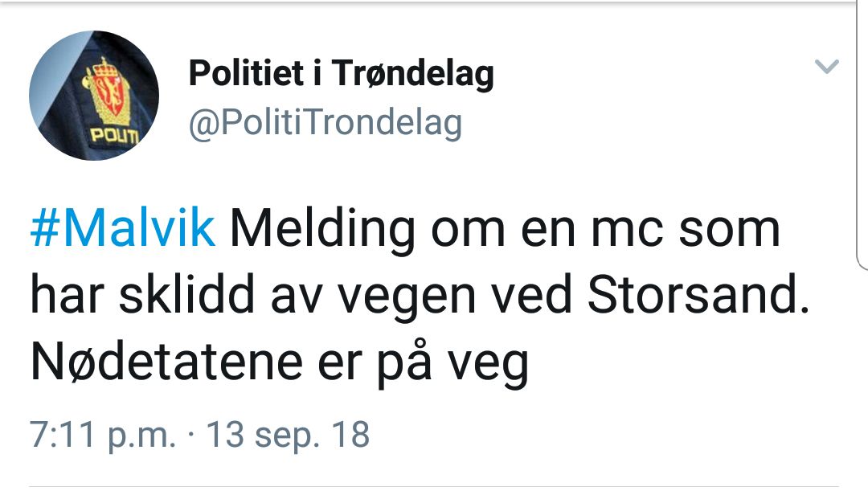Click the word Trøndelag in the display name
Screen dimensions: 868x491
click(413, 75)
